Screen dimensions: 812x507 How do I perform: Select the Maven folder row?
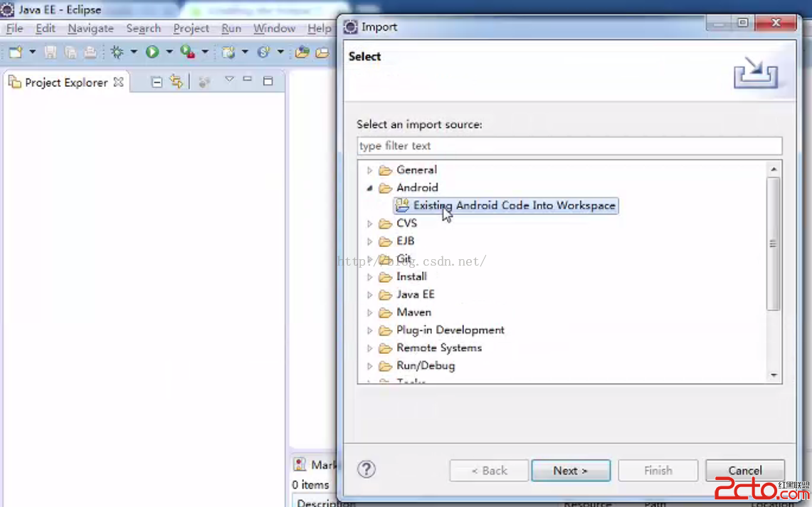pyautogui.click(x=405, y=313)
